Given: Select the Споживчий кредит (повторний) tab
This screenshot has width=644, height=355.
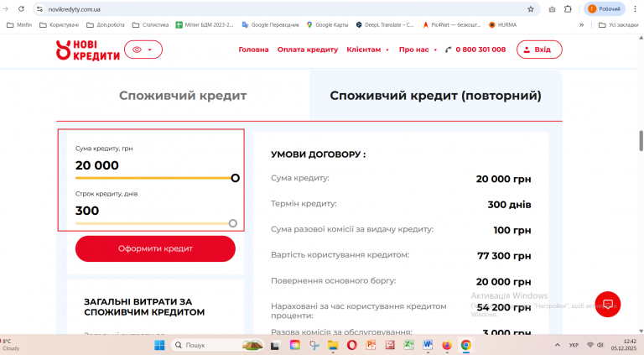Looking at the screenshot, I should tap(435, 96).
